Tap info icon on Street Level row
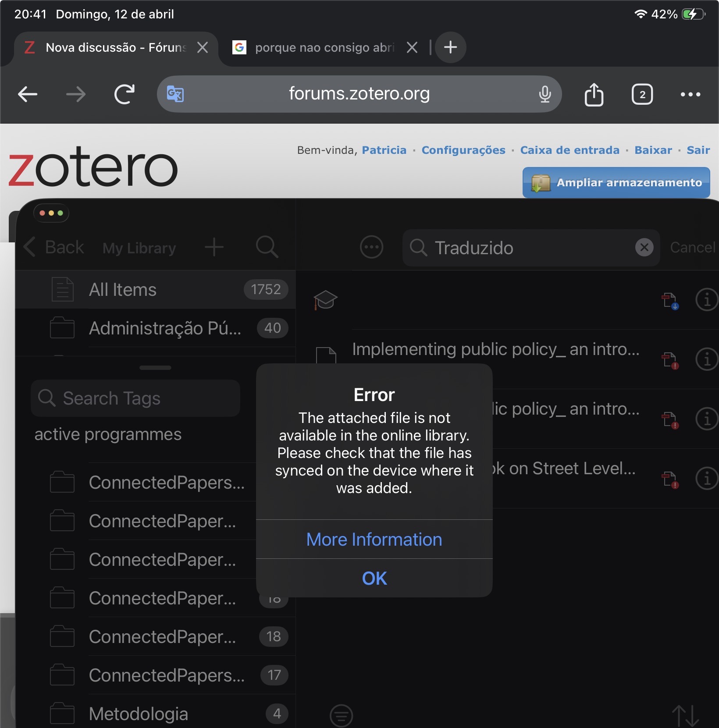 point(707,479)
